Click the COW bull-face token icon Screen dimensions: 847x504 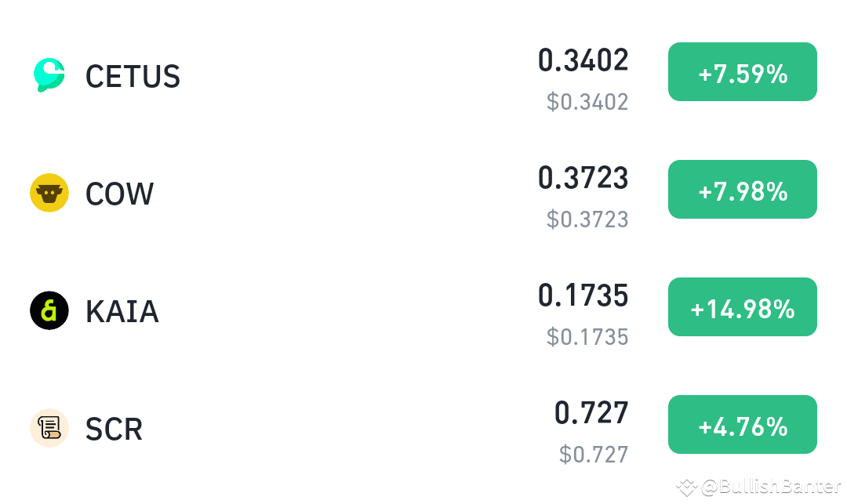point(49,192)
